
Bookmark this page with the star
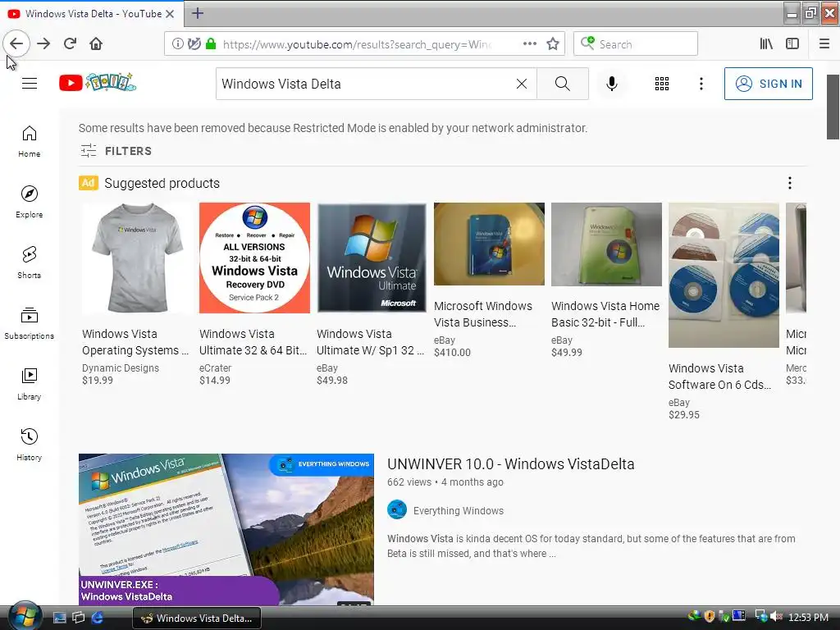(553, 44)
